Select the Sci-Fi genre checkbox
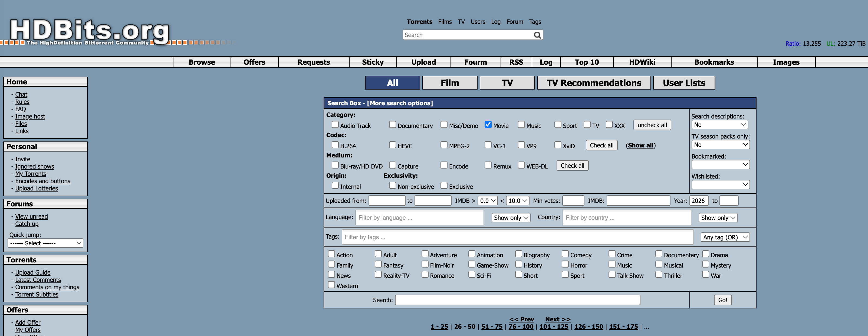This screenshot has width=868, height=336. pyautogui.click(x=472, y=275)
